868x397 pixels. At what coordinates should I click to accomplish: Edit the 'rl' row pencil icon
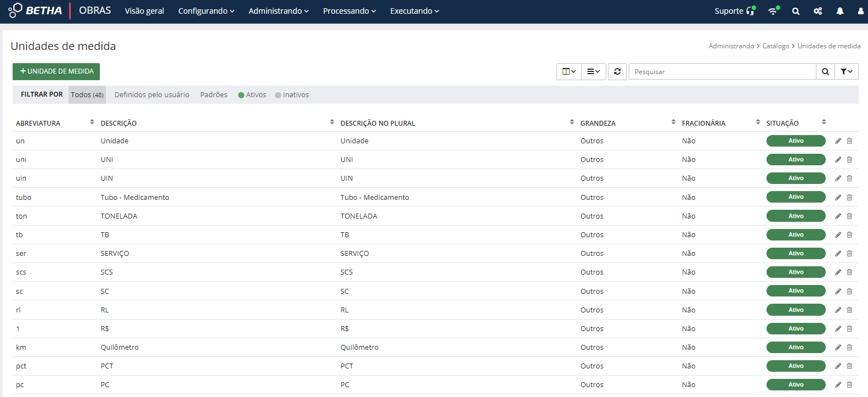[838, 310]
